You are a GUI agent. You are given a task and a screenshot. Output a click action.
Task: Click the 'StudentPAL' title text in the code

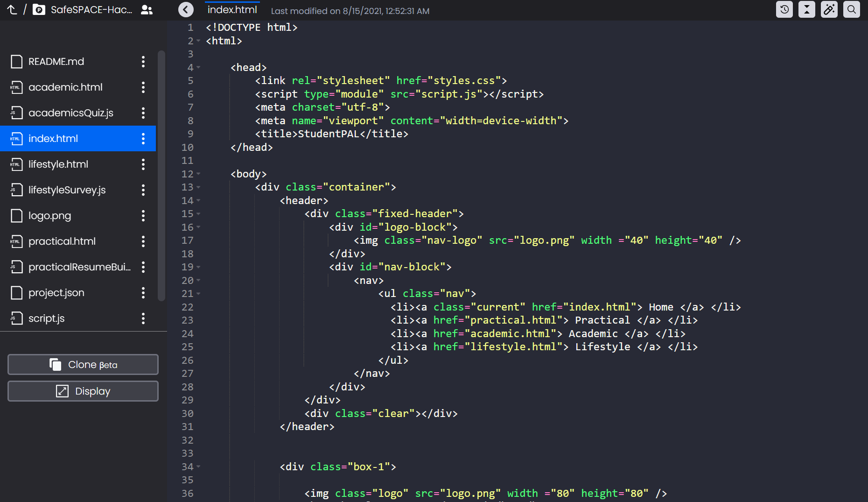(x=329, y=134)
